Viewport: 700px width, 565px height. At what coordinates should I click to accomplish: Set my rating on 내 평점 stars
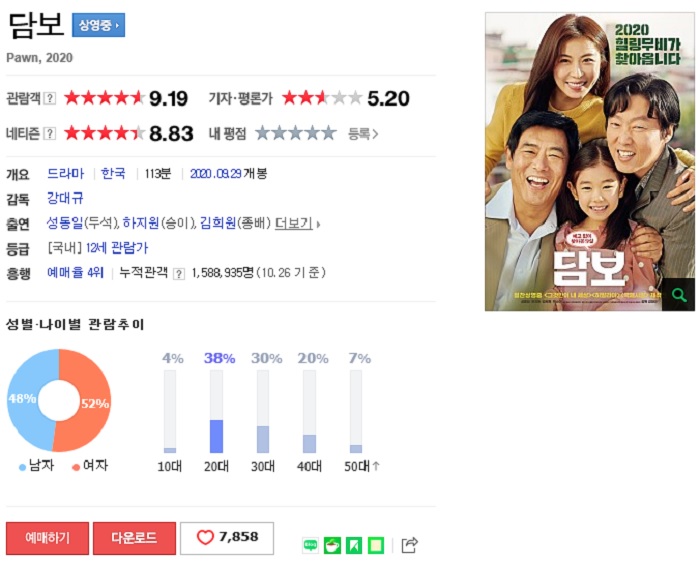[296, 133]
